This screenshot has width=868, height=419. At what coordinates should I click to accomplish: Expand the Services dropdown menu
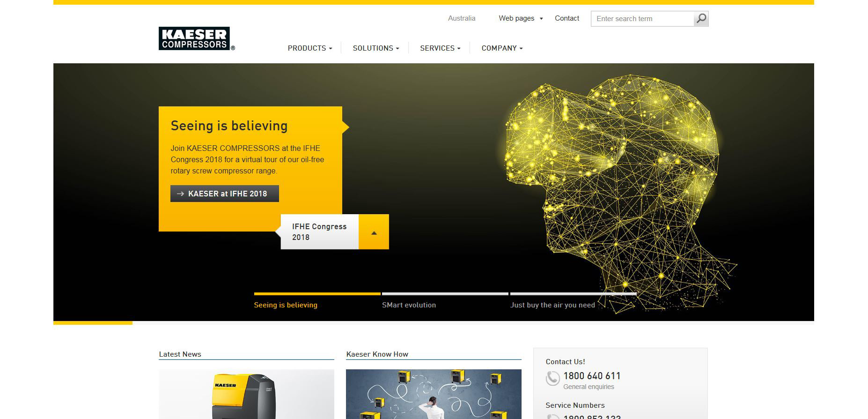(440, 48)
